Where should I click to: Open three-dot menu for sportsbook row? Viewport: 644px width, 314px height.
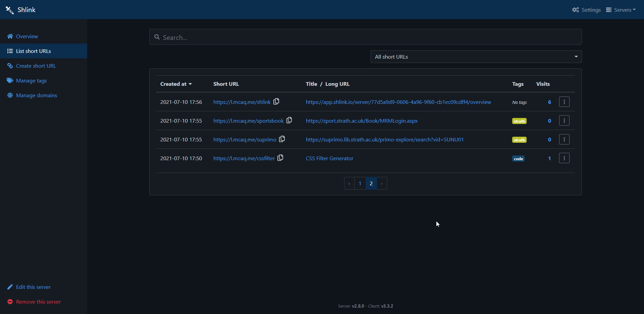pyautogui.click(x=564, y=121)
